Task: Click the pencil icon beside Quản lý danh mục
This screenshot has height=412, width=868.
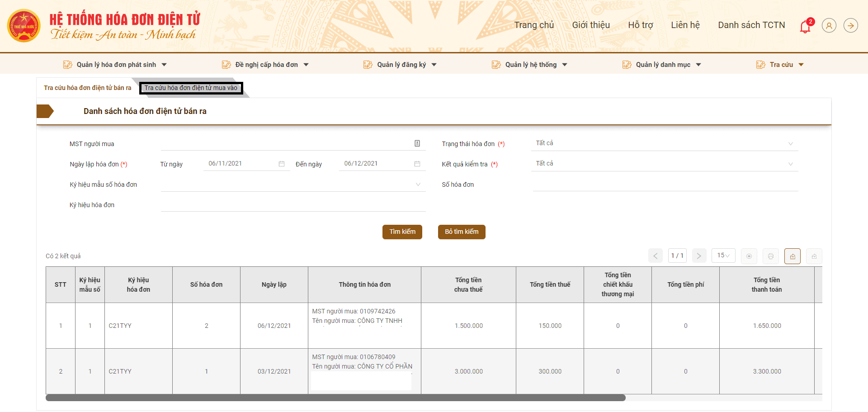Action: click(627, 65)
